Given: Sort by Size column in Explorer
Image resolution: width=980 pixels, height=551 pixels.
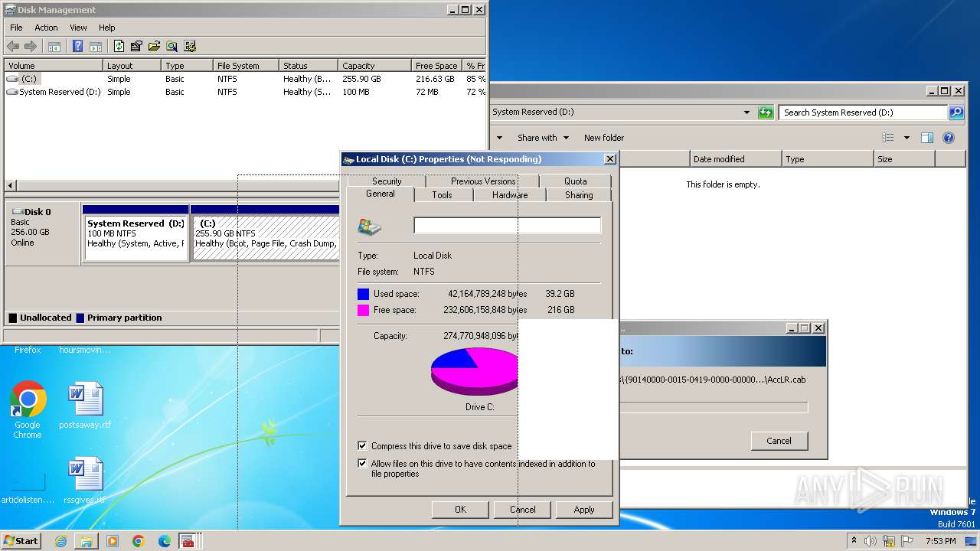Looking at the screenshot, I should pyautogui.click(x=904, y=159).
